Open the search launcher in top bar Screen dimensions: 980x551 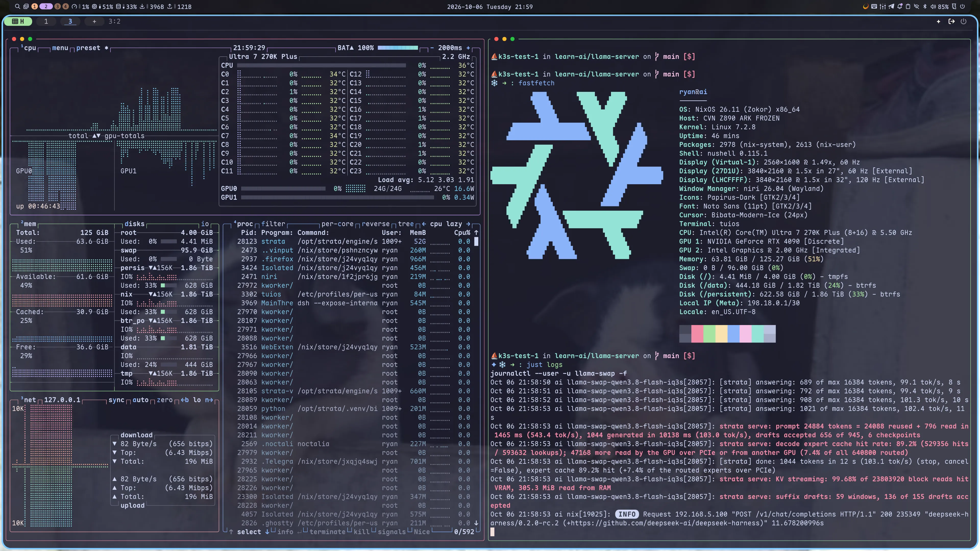(18, 6)
